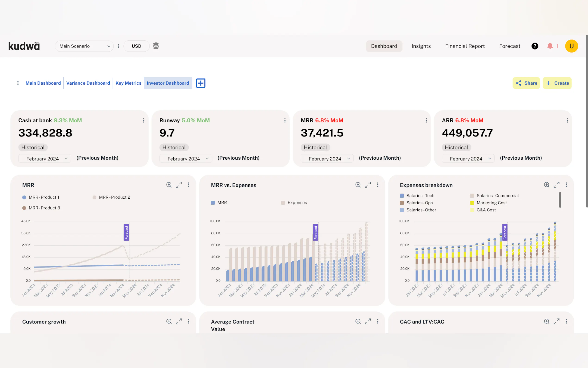This screenshot has height=368, width=588.
Task: Open notifications bell icon
Action: pyautogui.click(x=550, y=46)
